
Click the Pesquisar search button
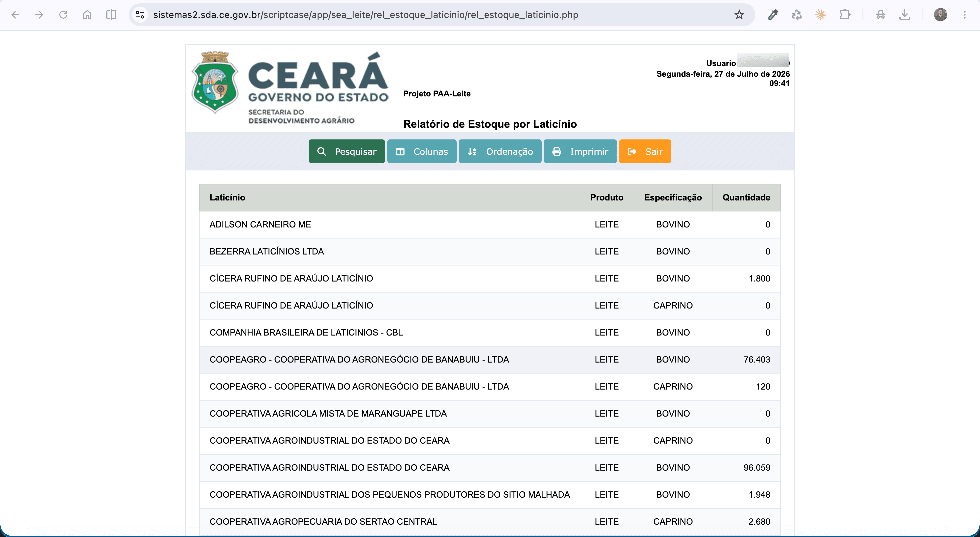(x=347, y=151)
